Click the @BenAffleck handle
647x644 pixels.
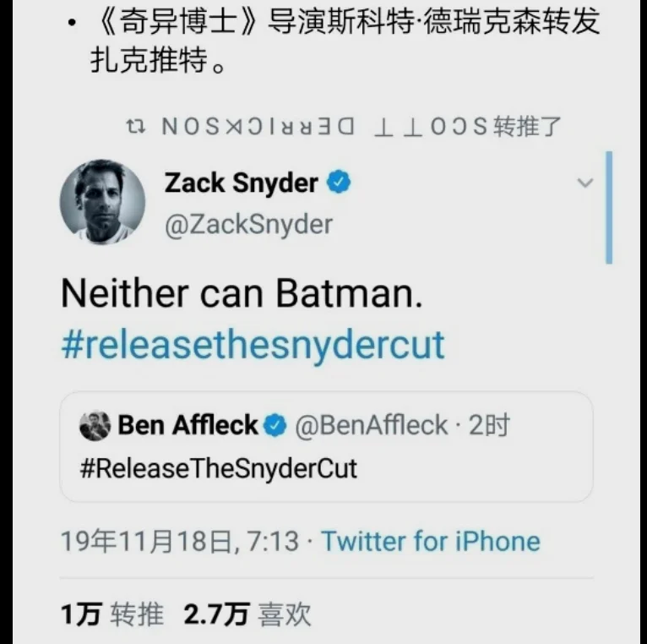click(370, 426)
